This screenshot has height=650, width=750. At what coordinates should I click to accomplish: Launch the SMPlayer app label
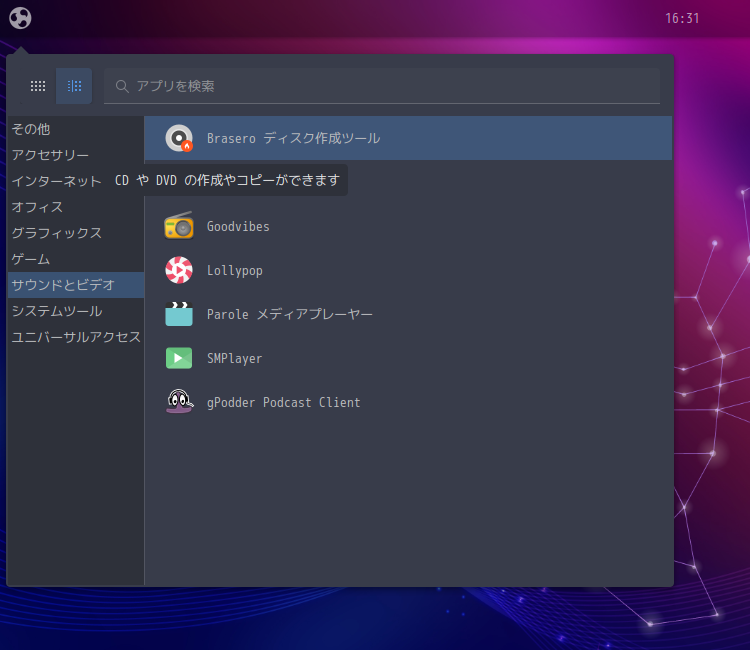(234, 359)
